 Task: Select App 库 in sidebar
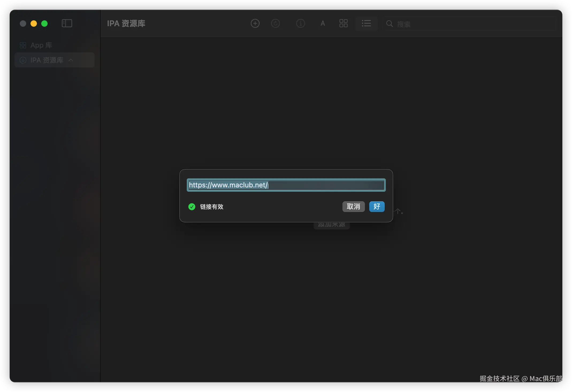[x=41, y=45]
